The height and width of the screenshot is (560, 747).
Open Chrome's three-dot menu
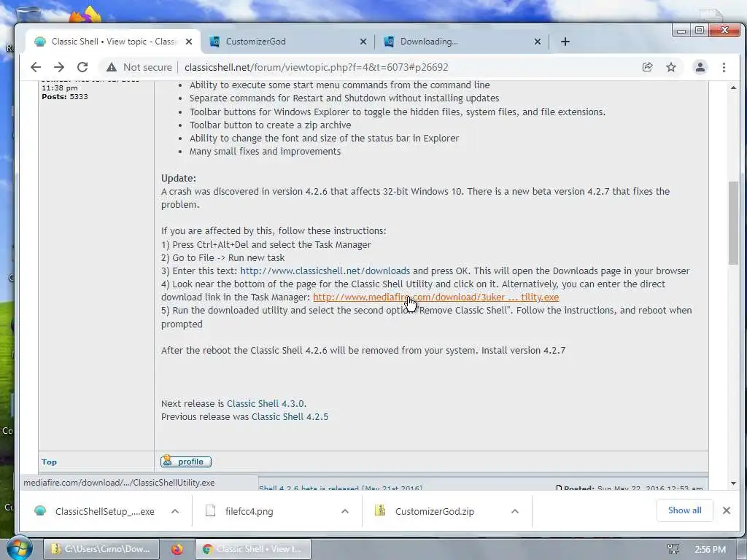tap(724, 67)
